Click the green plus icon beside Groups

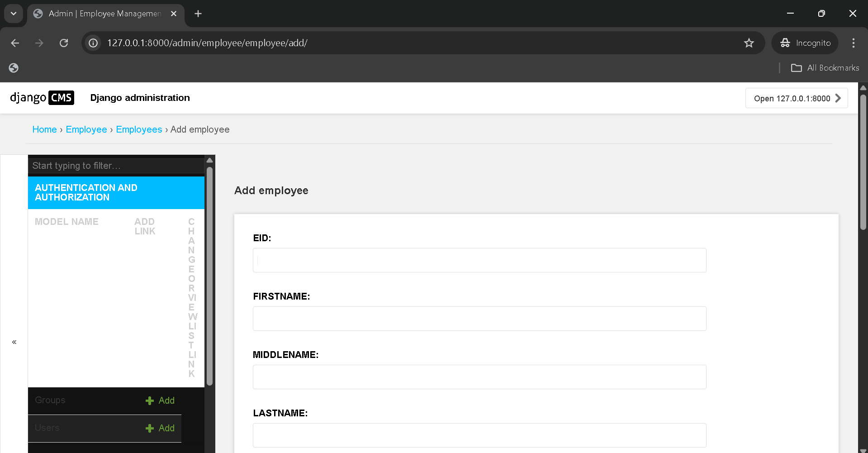150,401
